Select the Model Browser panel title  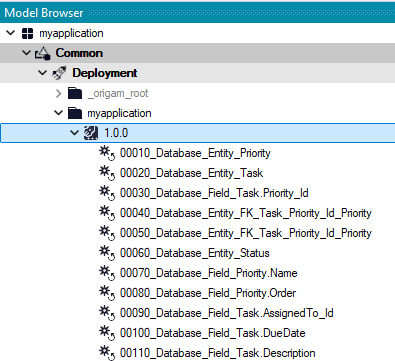pyautogui.click(x=44, y=13)
